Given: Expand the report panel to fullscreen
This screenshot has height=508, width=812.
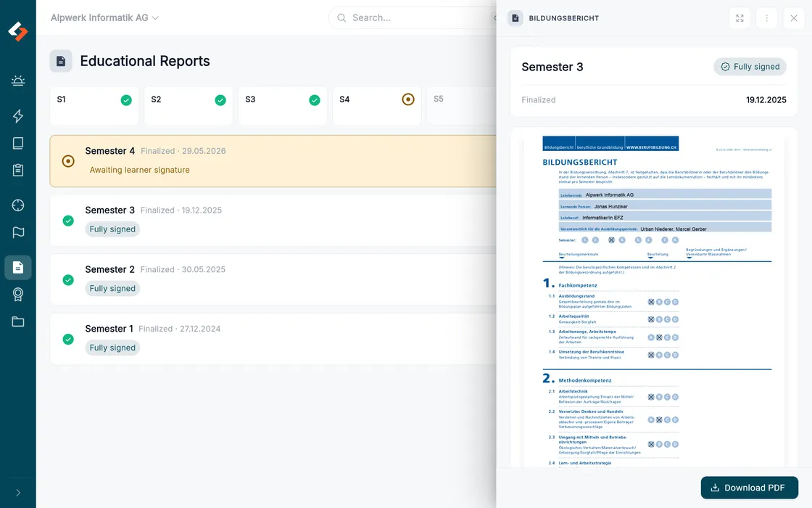Looking at the screenshot, I should (739, 18).
